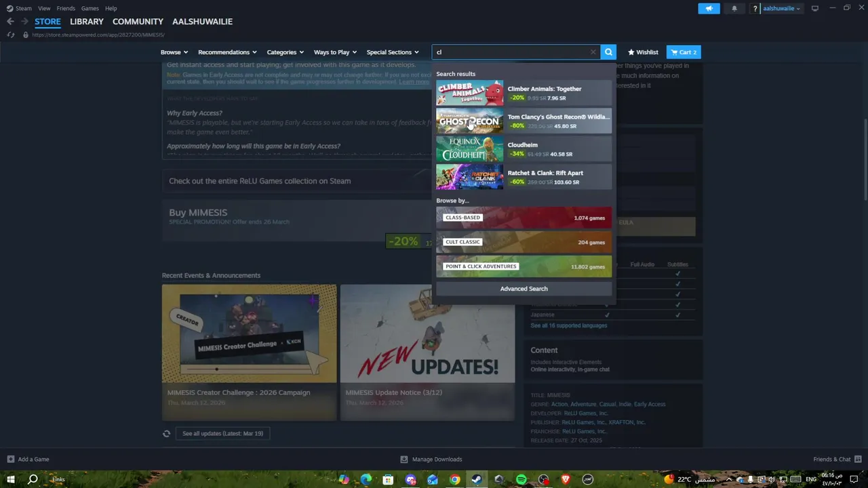This screenshot has height=488, width=868.
Task: Click the Friends & Chat icon
Action: pos(858,459)
